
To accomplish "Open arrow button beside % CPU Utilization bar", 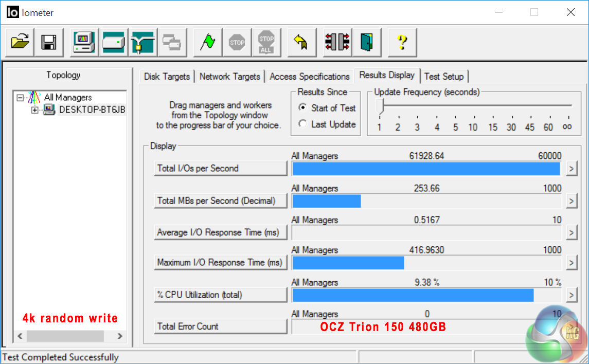I will pyautogui.click(x=571, y=295).
